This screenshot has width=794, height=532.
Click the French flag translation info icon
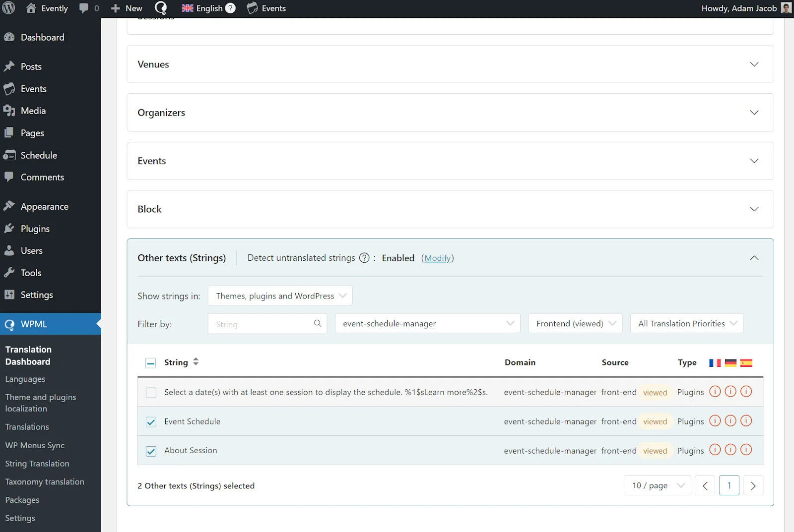click(715, 392)
